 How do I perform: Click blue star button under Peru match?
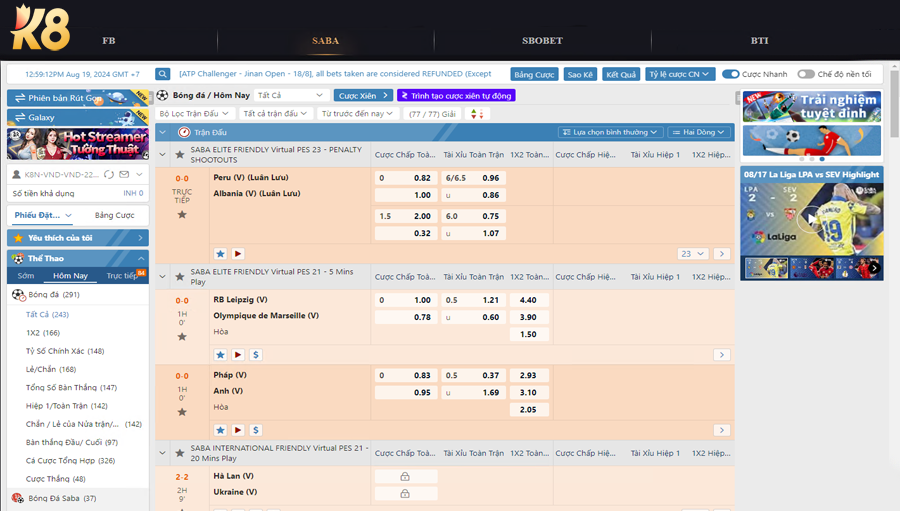coord(220,254)
